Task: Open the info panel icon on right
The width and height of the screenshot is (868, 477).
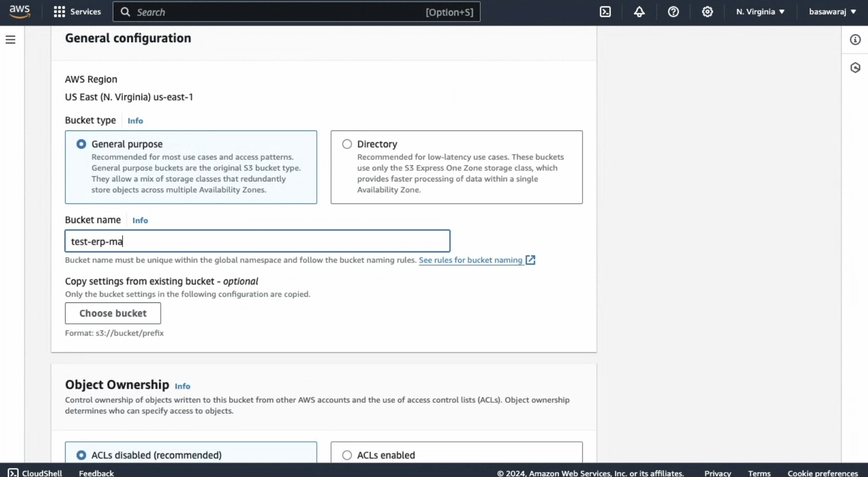Action: coord(855,40)
